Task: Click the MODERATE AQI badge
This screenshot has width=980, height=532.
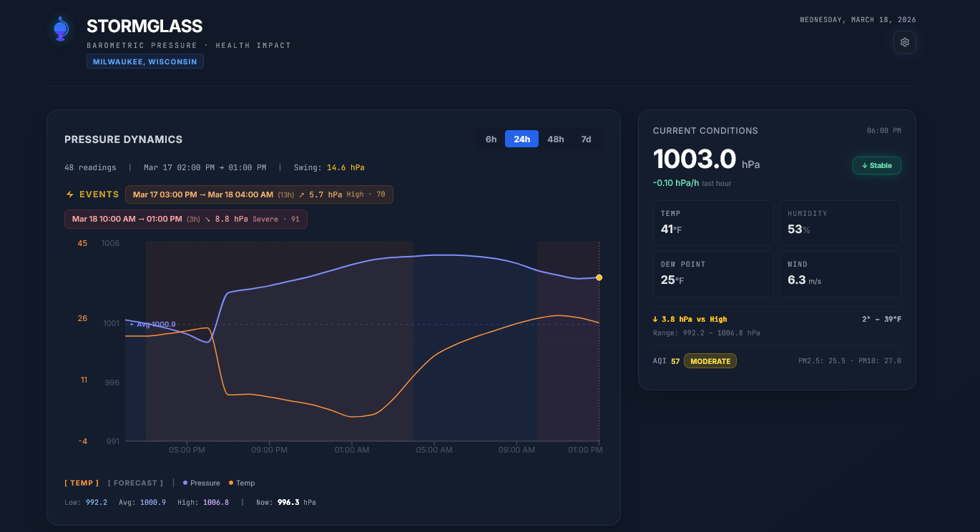Action: click(x=710, y=361)
